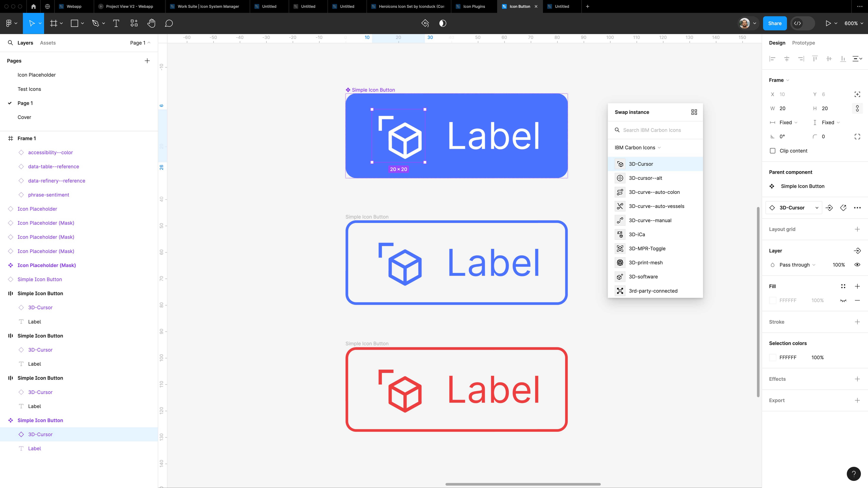Open the Comment tool

(x=169, y=23)
